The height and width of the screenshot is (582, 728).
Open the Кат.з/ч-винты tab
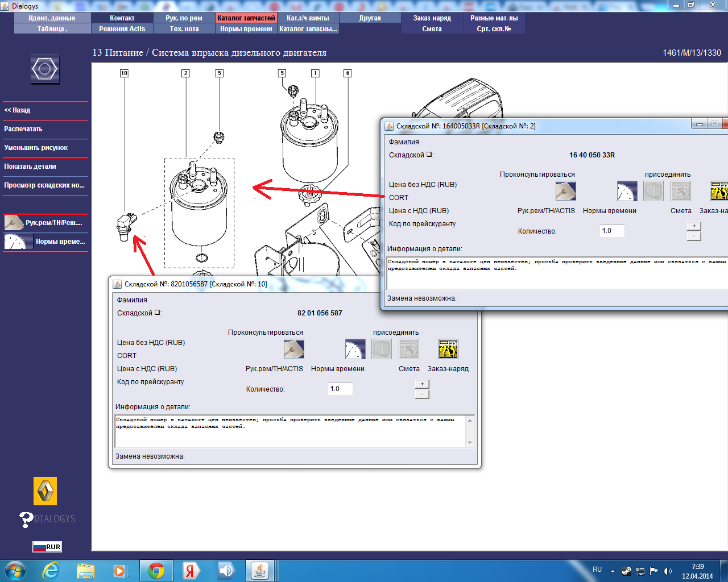[308, 18]
